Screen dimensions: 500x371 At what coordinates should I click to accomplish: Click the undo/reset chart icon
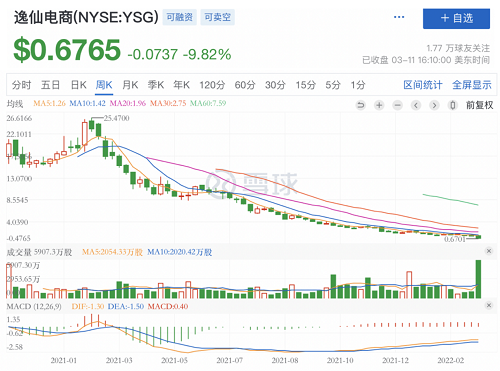coord(361,105)
